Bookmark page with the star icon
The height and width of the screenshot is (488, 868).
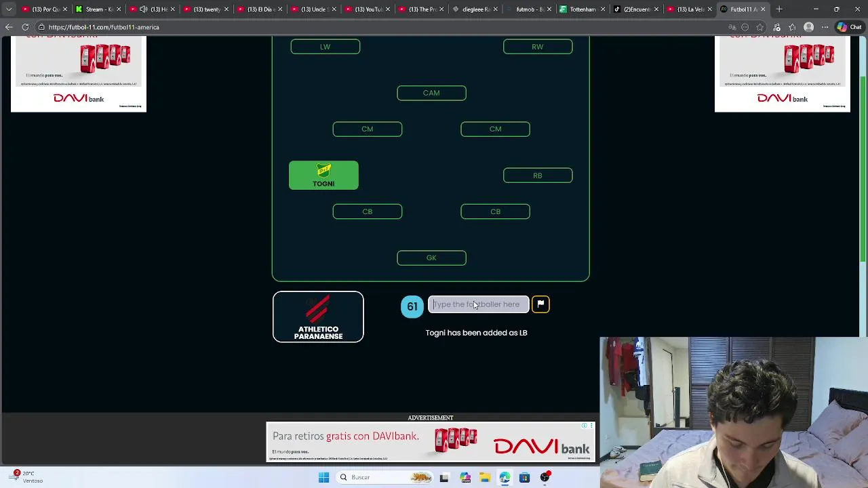click(760, 27)
